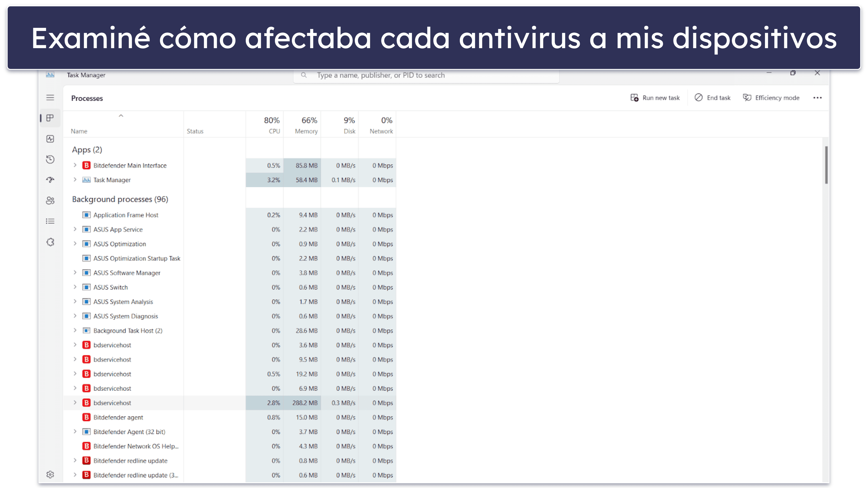Click the Task Manager app row icon
This screenshot has height=488, width=868.
click(87, 180)
